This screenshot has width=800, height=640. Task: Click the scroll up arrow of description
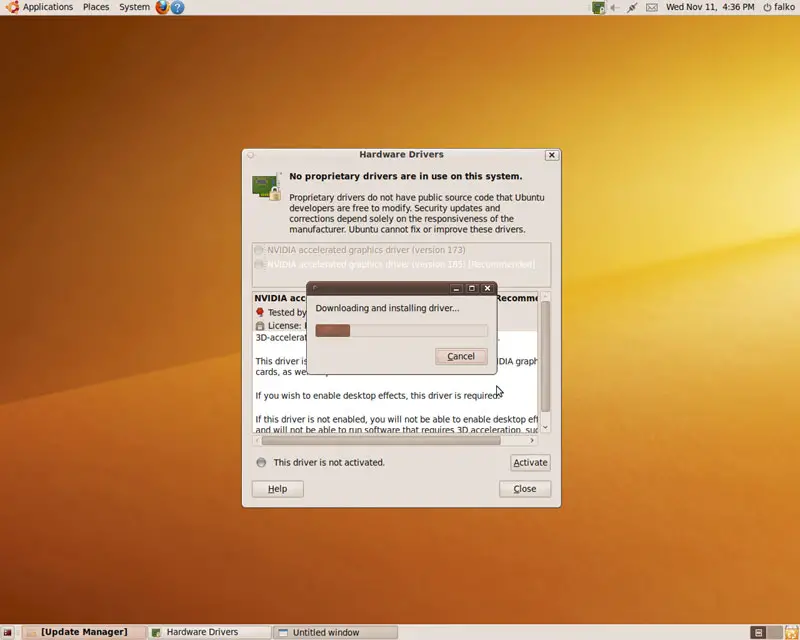pyautogui.click(x=545, y=296)
